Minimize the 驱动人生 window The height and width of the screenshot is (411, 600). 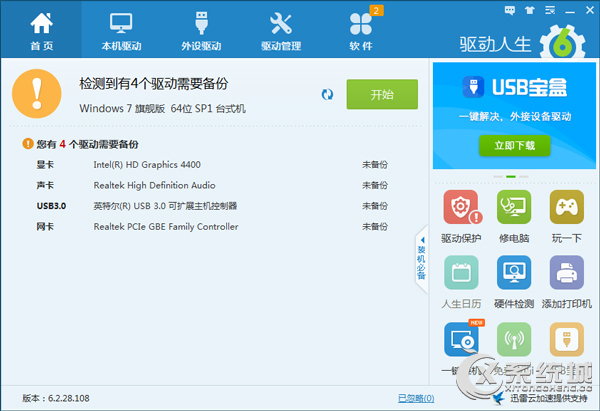pos(570,10)
